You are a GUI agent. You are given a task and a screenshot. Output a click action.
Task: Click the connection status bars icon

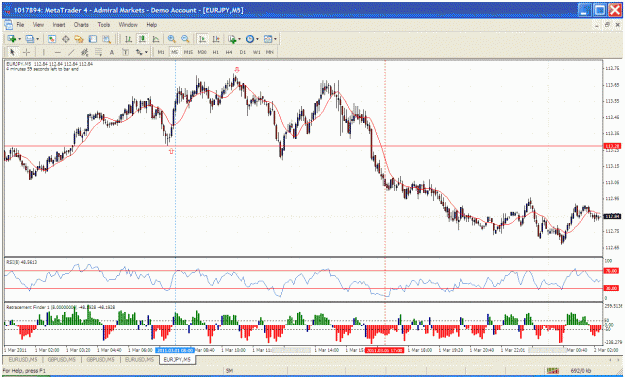[x=552, y=371]
